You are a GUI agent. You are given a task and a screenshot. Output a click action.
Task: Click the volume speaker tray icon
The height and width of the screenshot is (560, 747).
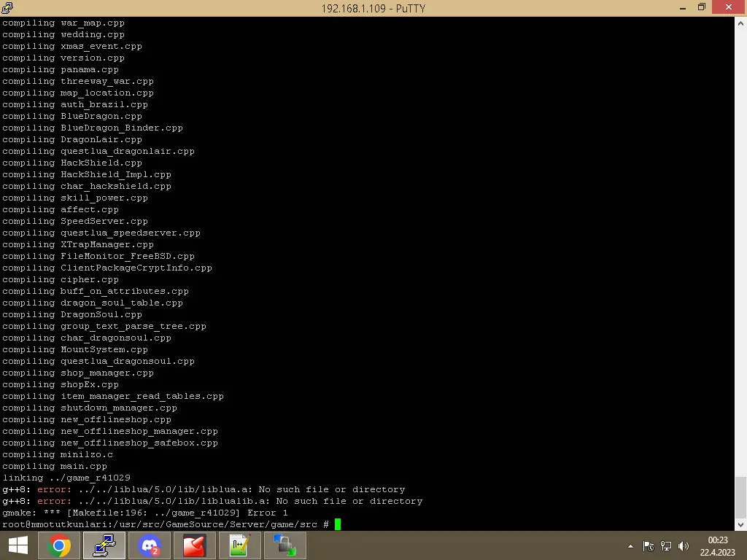pyautogui.click(x=684, y=546)
